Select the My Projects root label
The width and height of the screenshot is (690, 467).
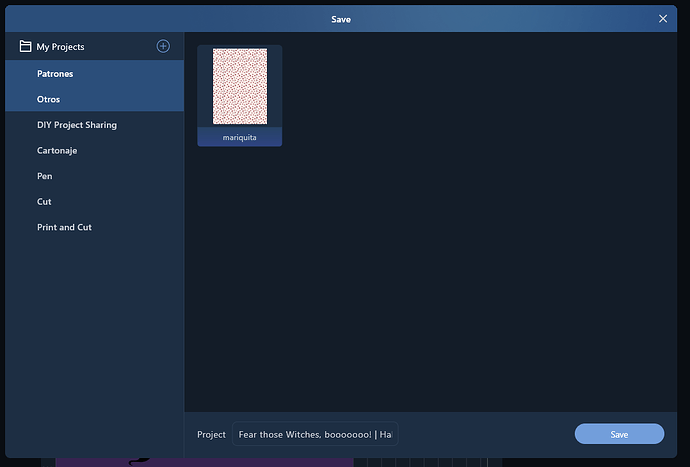pyautogui.click(x=60, y=47)
